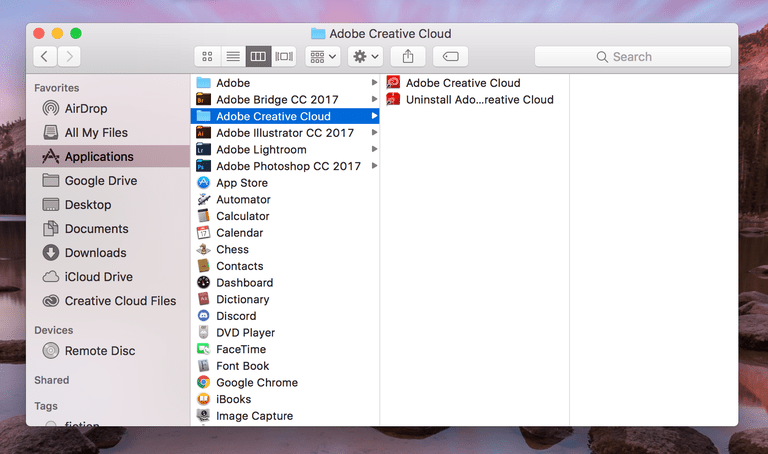768x454 pixels.
Task: Open Documents in the sidebar
Action: point(108,228)
